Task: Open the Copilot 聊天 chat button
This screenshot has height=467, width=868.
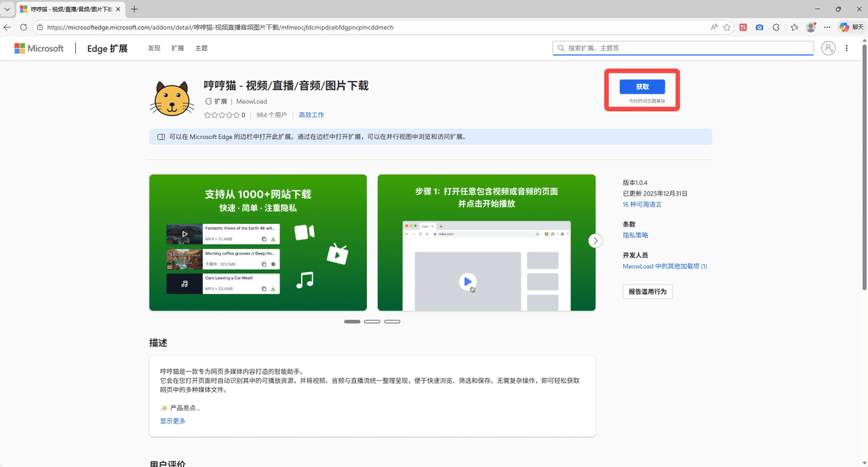Action: click(852, 27)
